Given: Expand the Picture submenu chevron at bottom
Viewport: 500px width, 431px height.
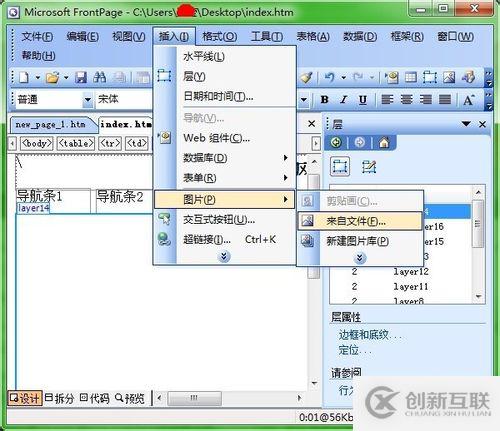Looking at the screenshot, I should click(x=360, y=258).
